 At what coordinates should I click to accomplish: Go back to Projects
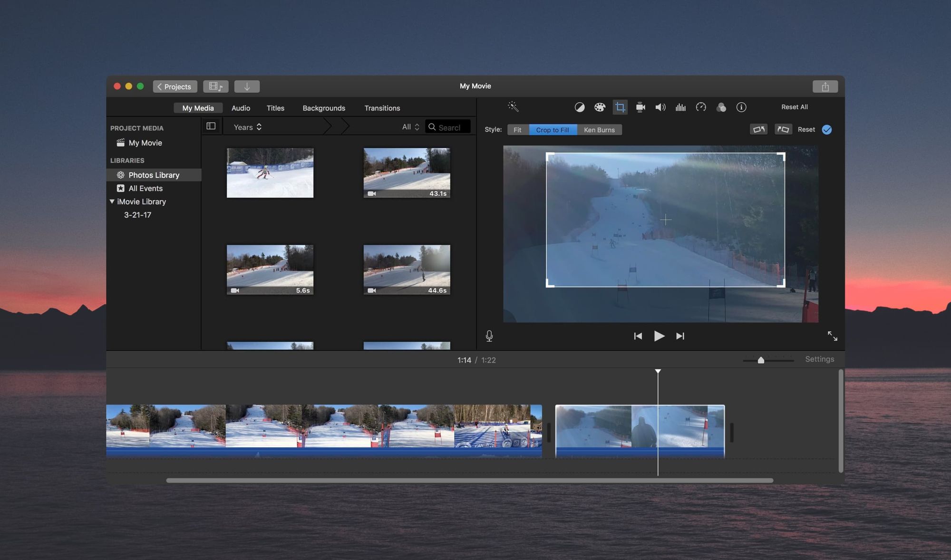(175, 87)
